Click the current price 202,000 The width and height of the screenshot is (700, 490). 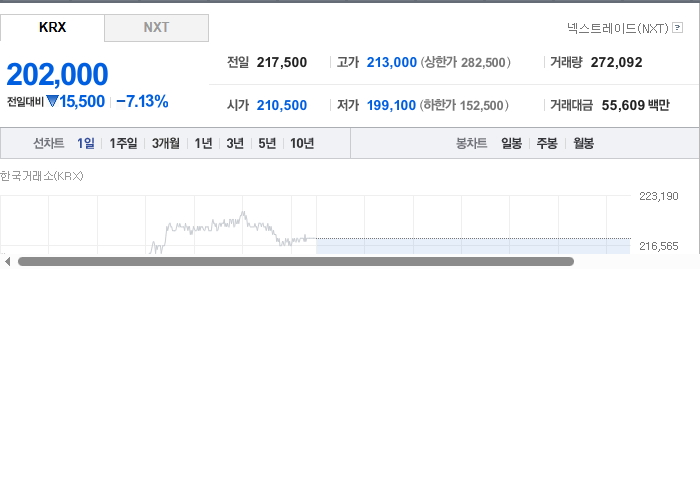(57, 74)
